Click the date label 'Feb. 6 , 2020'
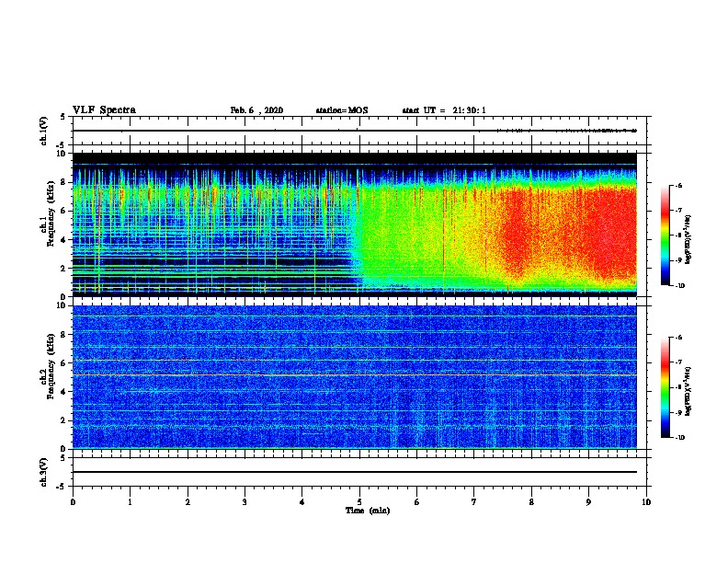The image size is (728, 563). click(x=256, y=110)
